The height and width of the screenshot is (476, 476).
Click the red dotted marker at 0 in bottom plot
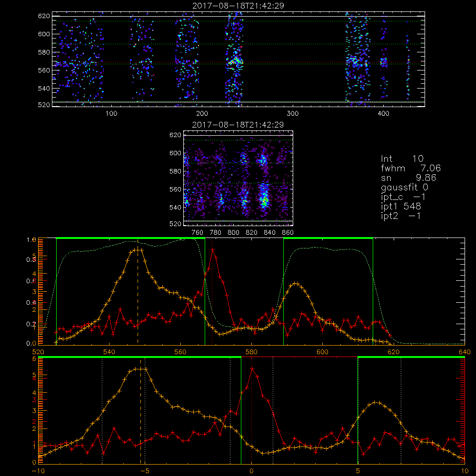pyautogui.click(x=251, y=411)
